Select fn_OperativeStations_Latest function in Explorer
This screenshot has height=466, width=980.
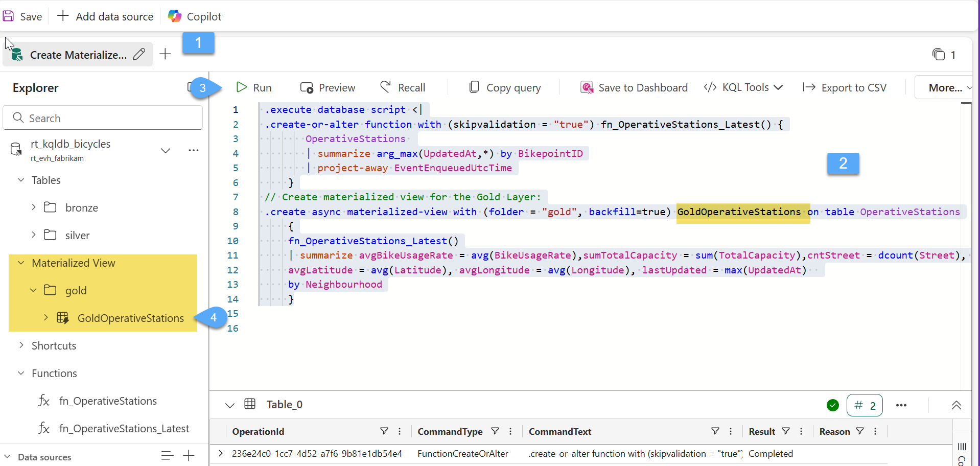pyautogui.click(x=124, y=428)
